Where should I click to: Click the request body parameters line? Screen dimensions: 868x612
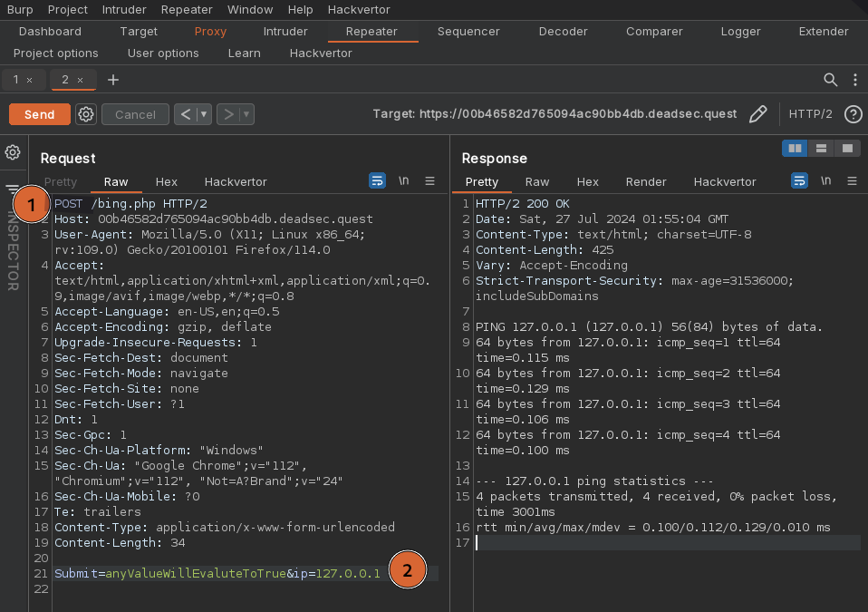point(217,573)
